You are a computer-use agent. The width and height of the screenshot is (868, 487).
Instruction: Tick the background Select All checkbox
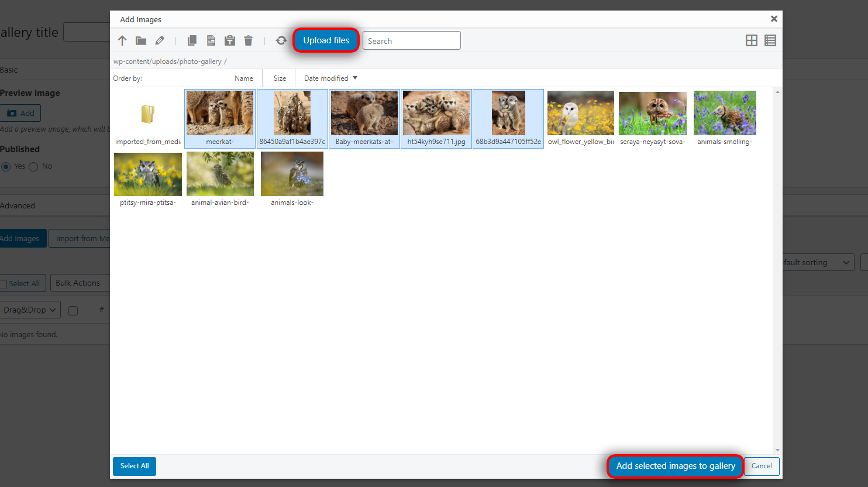coord(4,284)
